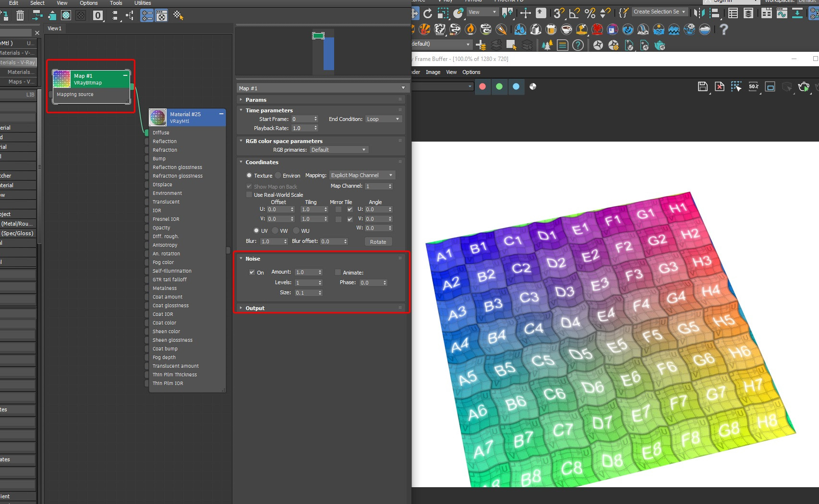This screenshot has width=819, height=504.
Task: Click the Rotate button
Action: pos(378,242)
